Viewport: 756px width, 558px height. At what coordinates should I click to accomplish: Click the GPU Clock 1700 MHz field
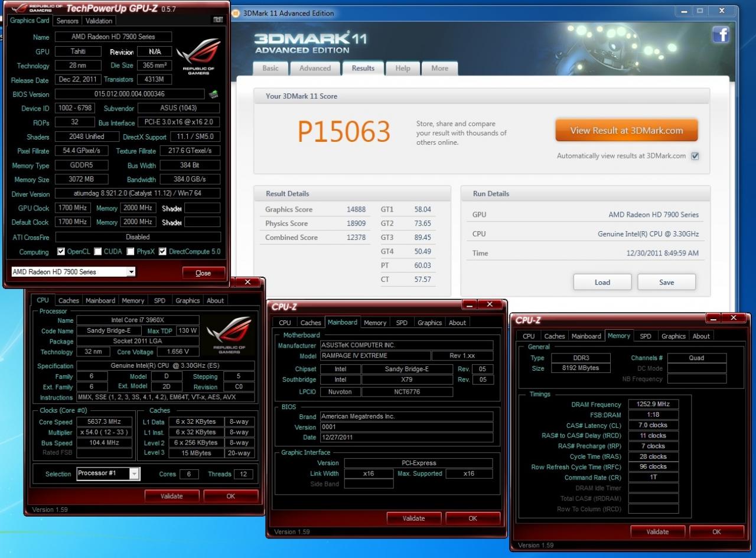tap(73, 208)
